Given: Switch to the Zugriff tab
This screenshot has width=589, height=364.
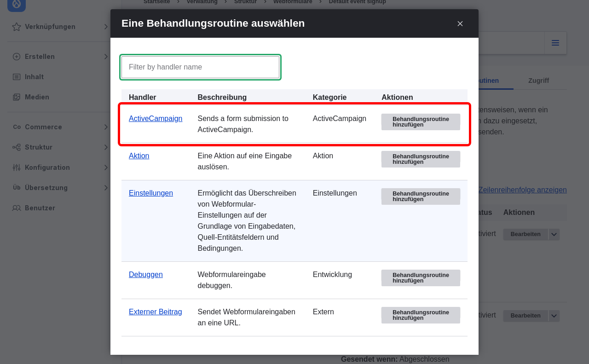Looking at the screenshot, I should tap(538, 81).
